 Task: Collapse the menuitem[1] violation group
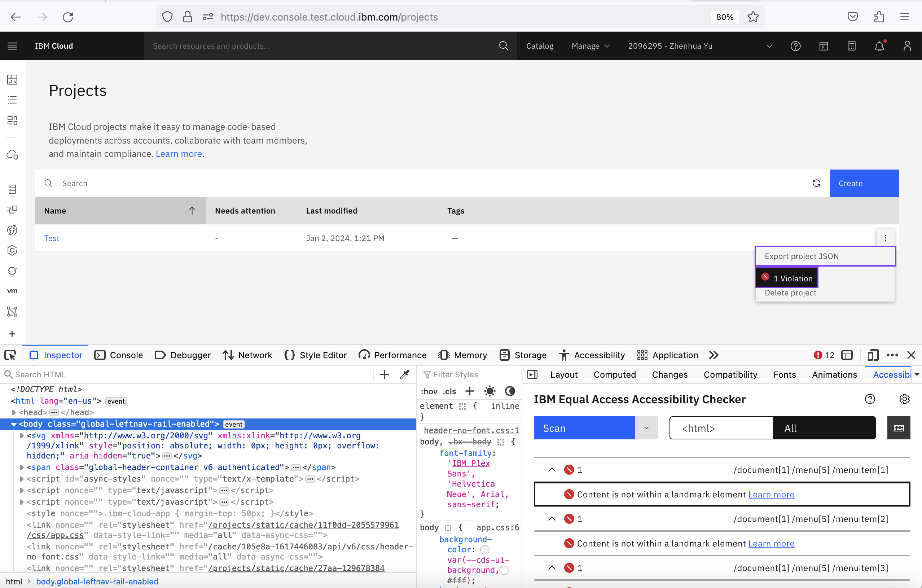tap(552, 470)
